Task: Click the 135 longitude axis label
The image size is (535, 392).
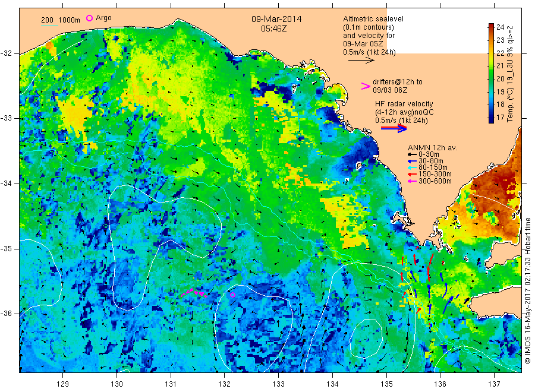Action: [x=386, y=384]
